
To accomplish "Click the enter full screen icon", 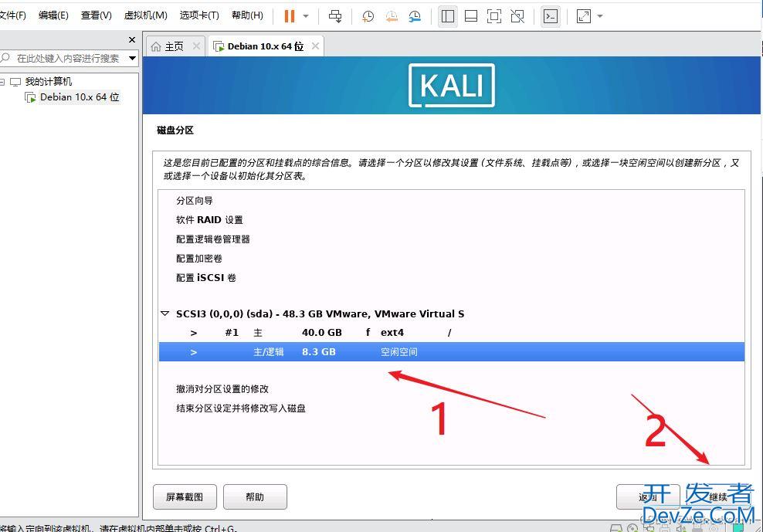I will [494, 16].
